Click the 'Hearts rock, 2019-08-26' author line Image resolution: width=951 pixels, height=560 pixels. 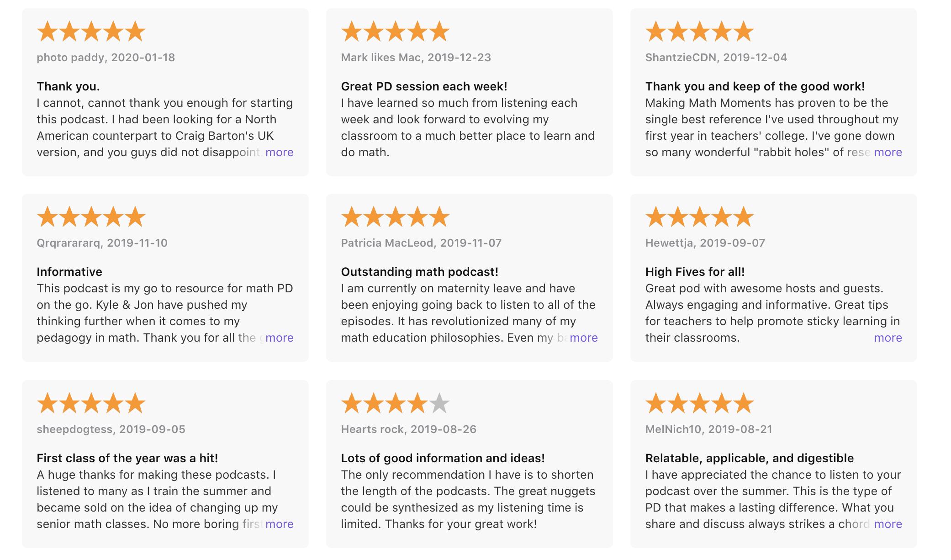(408, 429)
